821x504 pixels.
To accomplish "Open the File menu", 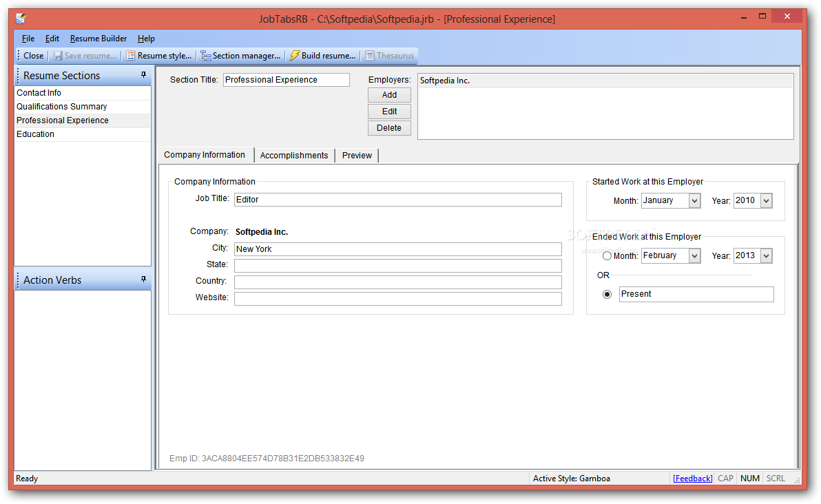I will [28, 38].
